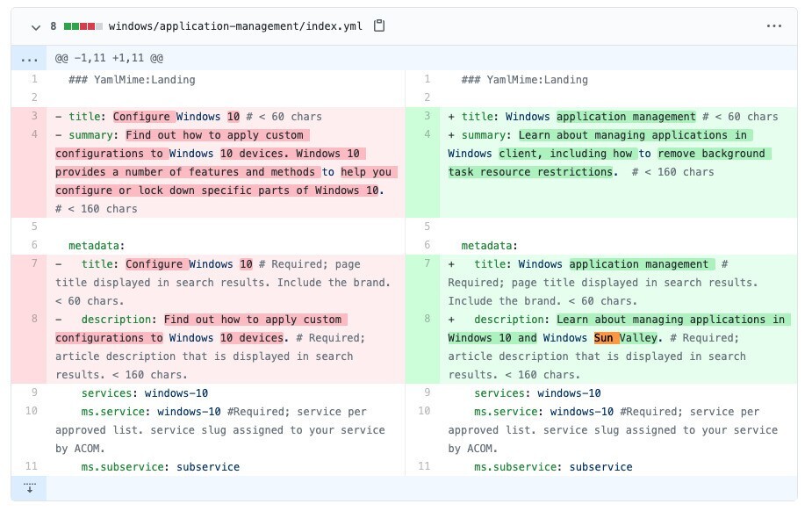Click added line number 8 on right side
Screen dimensions: 812x511
point(427,320)
